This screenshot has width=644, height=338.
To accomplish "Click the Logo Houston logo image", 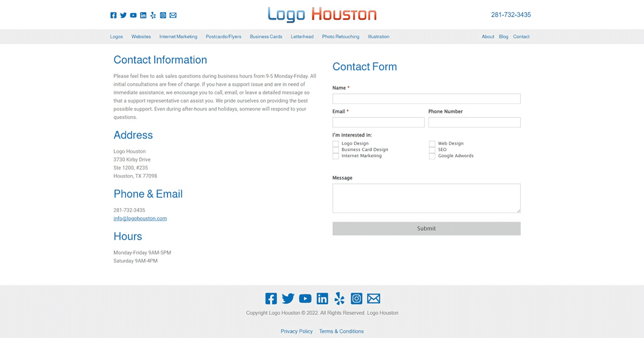I will click(x=321, y=14).
